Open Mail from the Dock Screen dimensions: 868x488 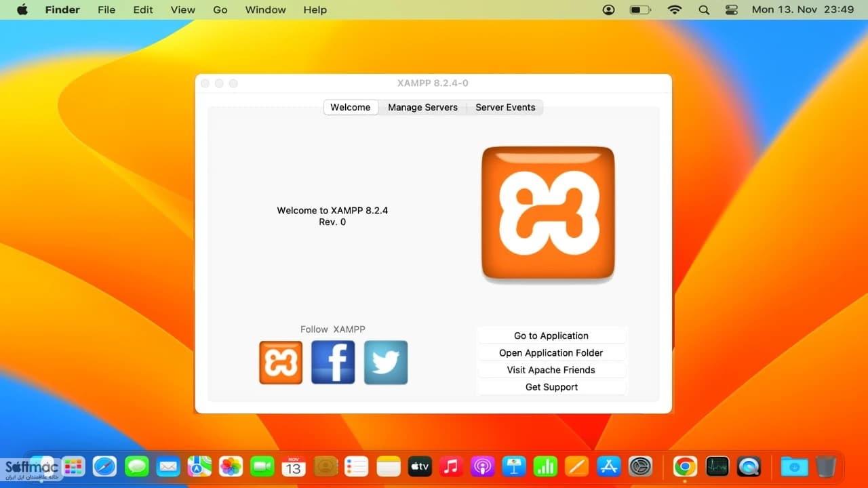pyautogui.click(x=167, y=466)
